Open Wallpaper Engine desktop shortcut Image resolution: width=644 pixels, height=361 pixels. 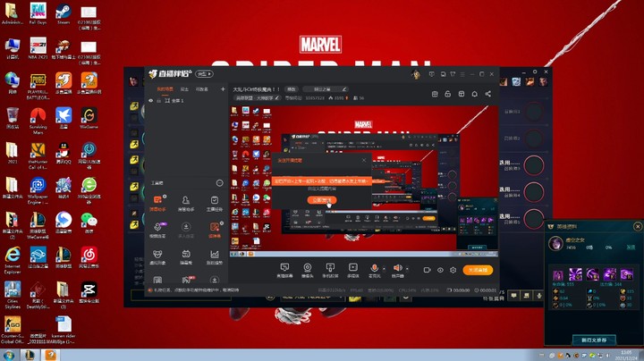pyautogui.click(x=38, y=190)
